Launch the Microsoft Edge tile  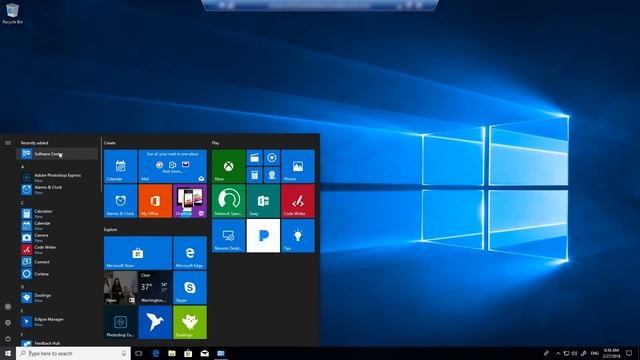pyautogui.click(x=190, y=253)
